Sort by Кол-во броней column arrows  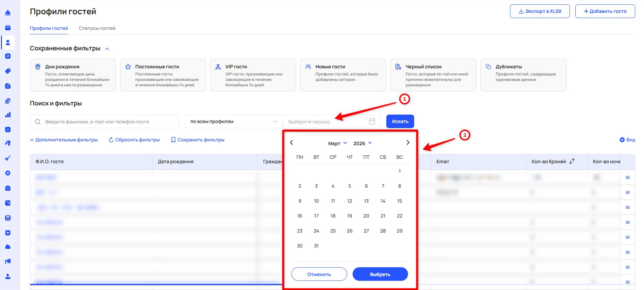(572, 161)
